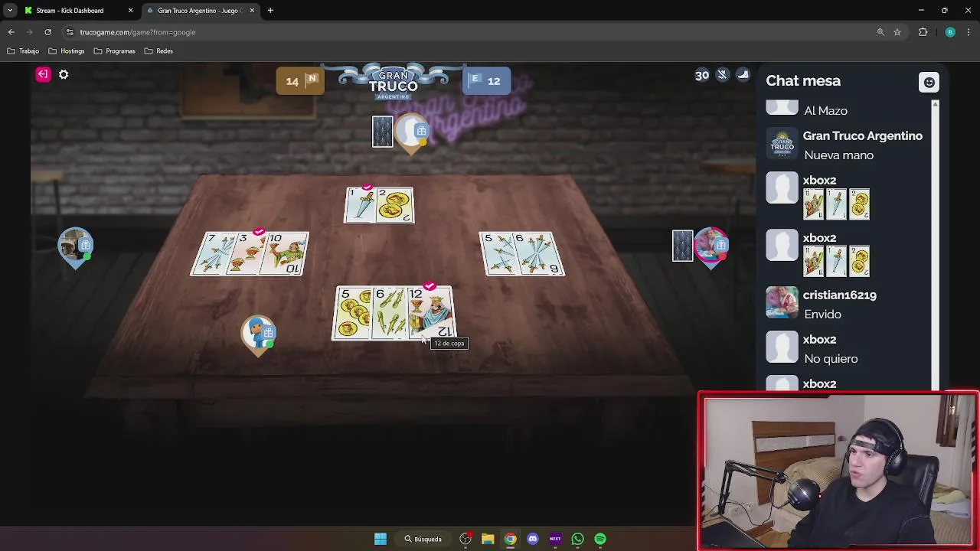Open WhatsApp from taskbar

coord(578,539)
